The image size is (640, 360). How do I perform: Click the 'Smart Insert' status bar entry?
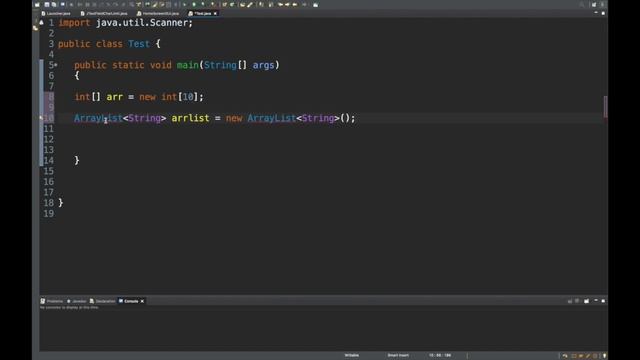coord(398,355)
